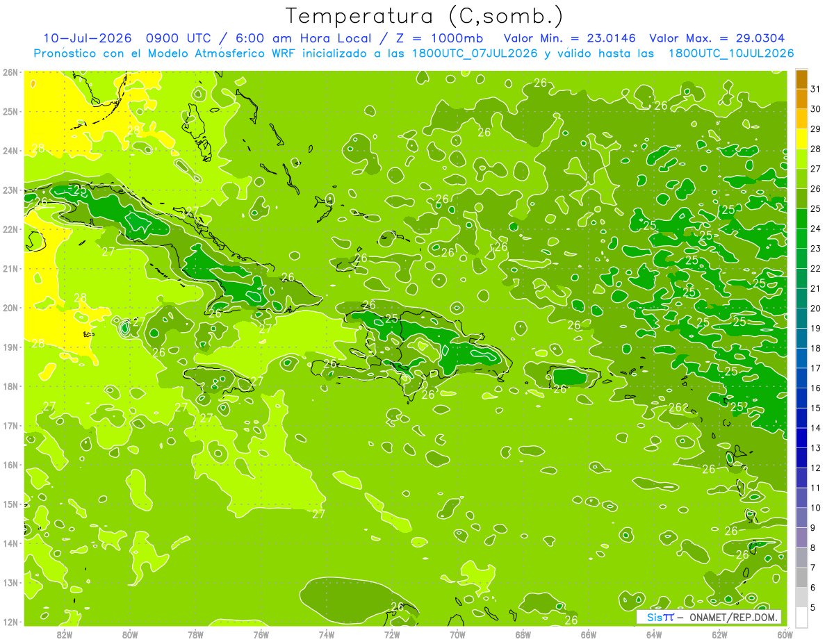
Task: Click the "60W" longitude axis label
Action: [x=785, y=634]
